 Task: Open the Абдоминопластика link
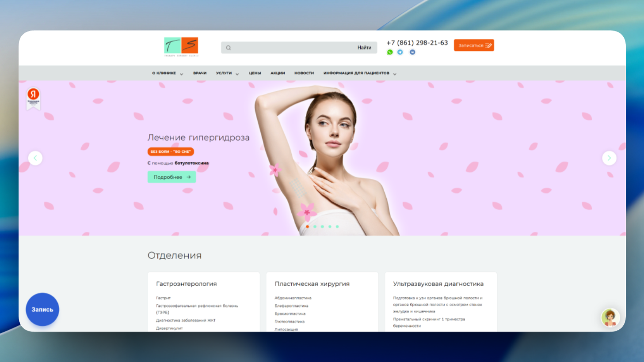(293, 298)
